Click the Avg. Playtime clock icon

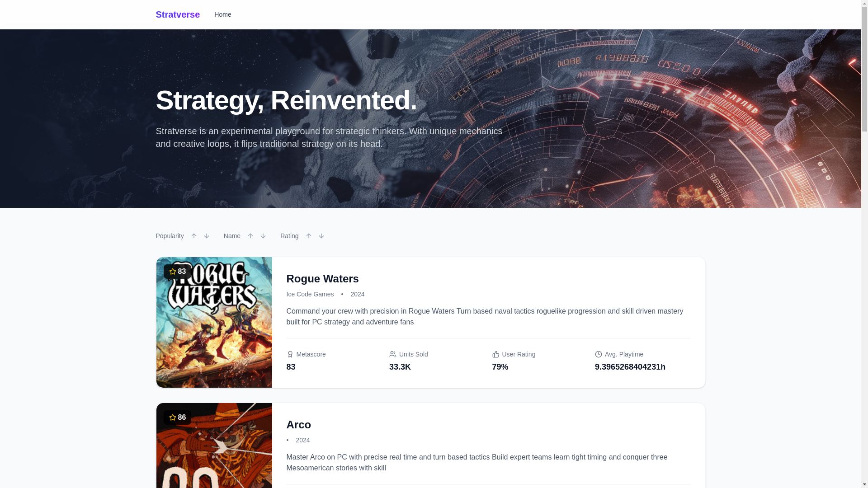[x=599, y=354]
